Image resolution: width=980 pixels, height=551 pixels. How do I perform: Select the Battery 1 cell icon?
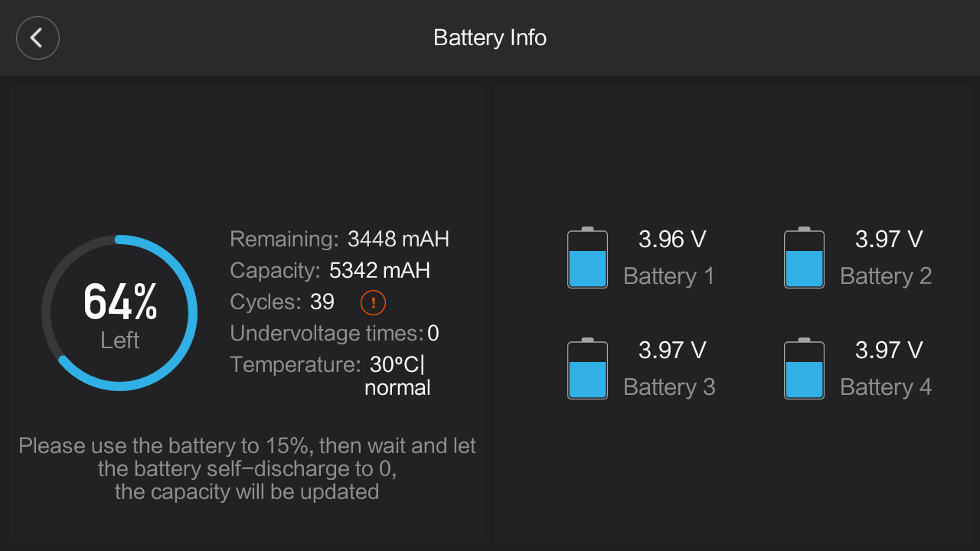[587, 259]
